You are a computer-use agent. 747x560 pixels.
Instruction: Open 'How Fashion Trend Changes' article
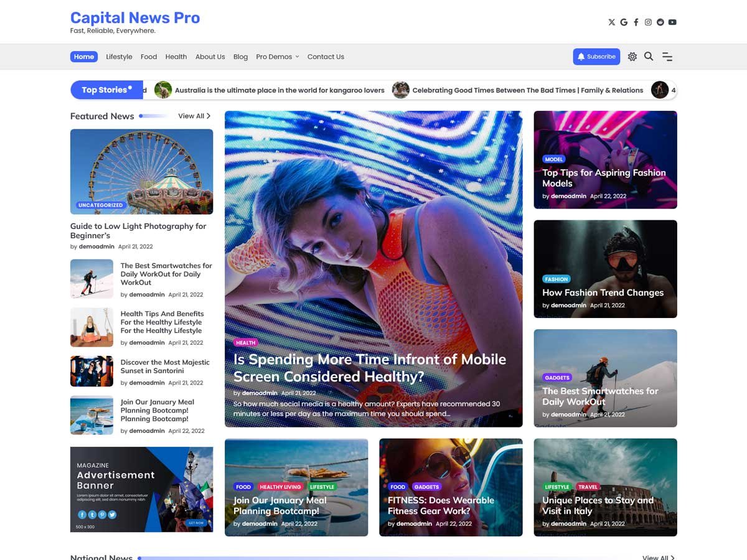pyautogui.click(x=603, y=292)
